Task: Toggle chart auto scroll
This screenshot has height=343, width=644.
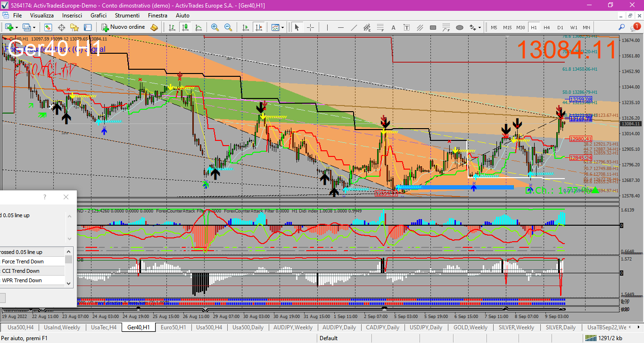Action: (246, 27)
